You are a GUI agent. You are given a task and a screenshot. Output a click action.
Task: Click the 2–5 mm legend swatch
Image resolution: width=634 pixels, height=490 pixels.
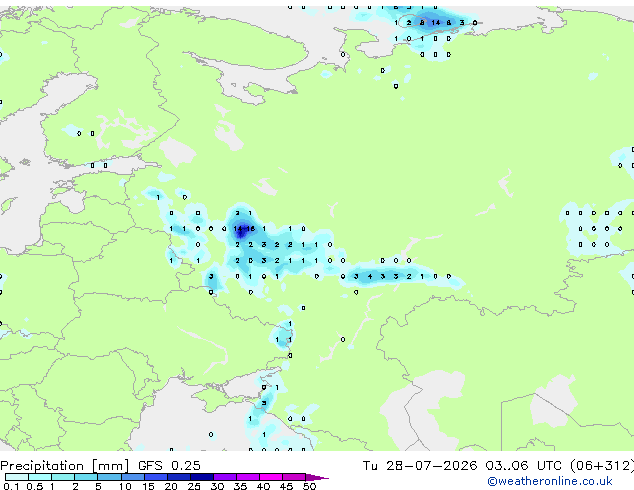(x=86, y=477)
